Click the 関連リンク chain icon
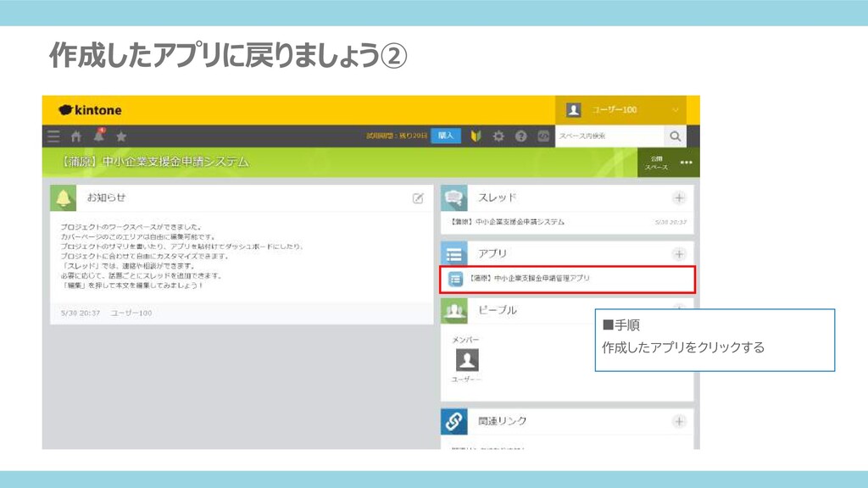This screenshot has width=868, height=488. tap(454, 421)
